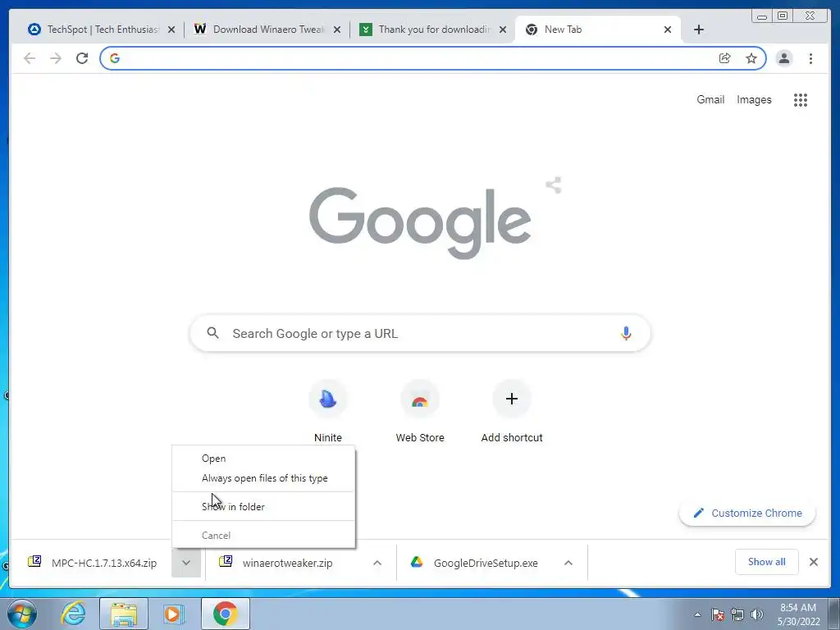Screen dimensions: 840x630
Task: Open the Chrome three-dot menu
Action: click(x=810, y=58)
